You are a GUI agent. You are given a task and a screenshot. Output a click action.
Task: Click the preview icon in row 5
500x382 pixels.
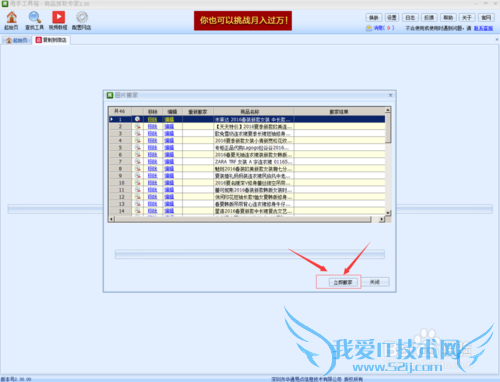click(x=137, y=147)
